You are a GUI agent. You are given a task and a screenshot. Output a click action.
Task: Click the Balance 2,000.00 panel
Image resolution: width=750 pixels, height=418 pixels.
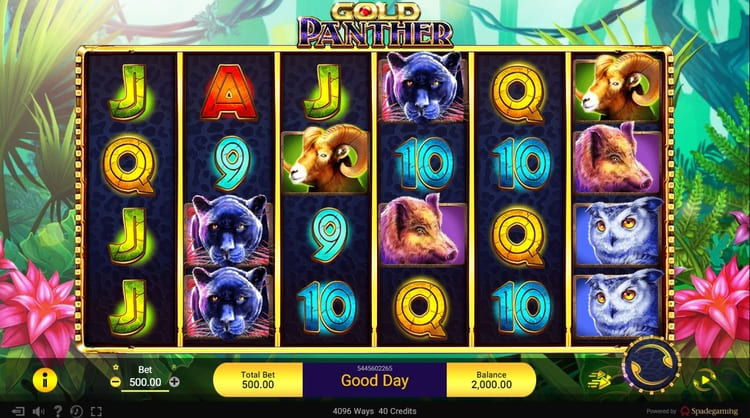(491, 380)
